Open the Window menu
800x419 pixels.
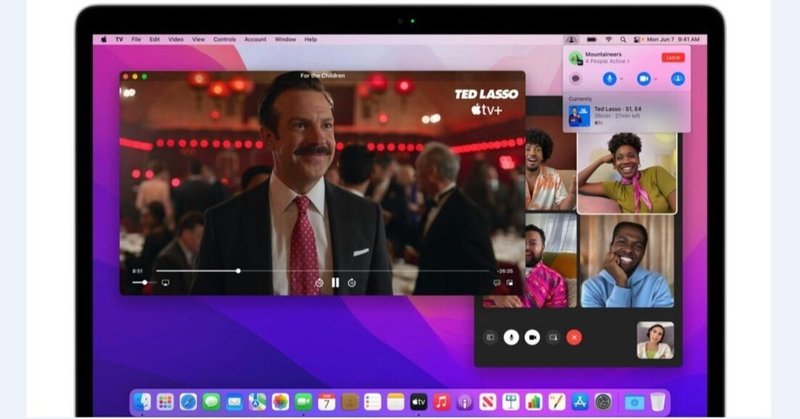pyautogui.click(x=285, y=39)
